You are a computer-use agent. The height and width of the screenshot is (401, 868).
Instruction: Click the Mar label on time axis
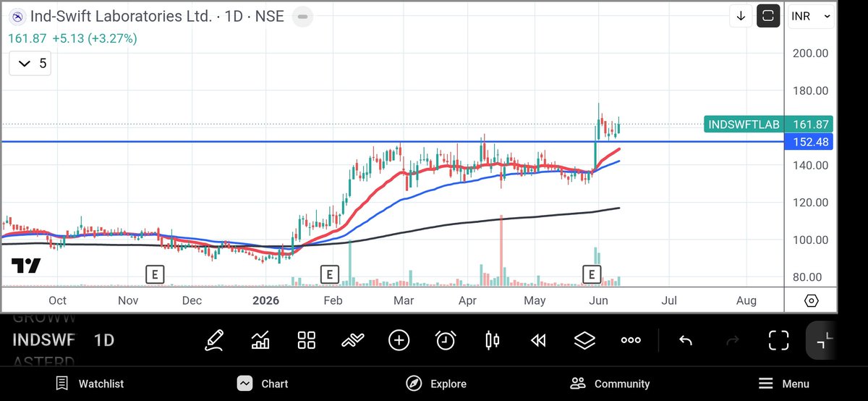click(403, 300)
